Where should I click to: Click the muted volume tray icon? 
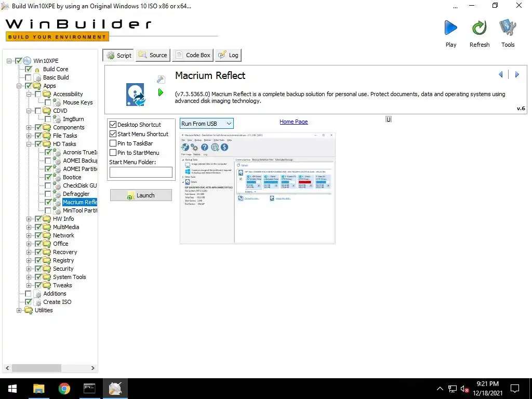point(464,389)
